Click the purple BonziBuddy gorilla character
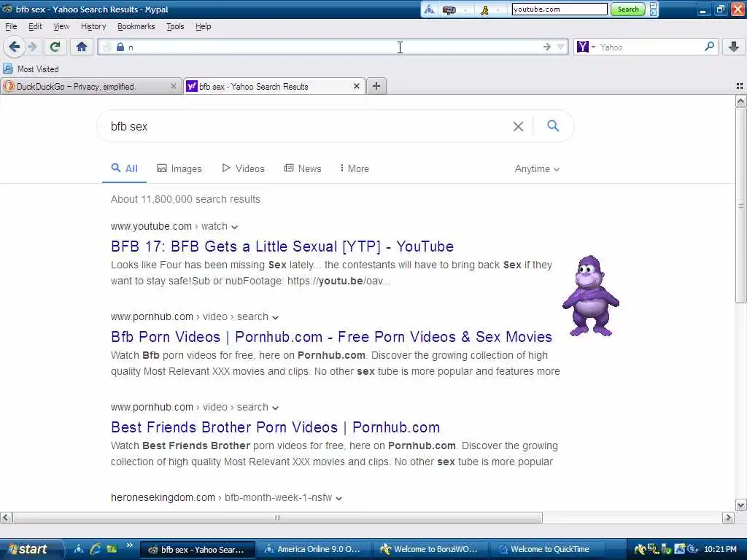This screenshot has width=747, height=560. click(590, 296)
